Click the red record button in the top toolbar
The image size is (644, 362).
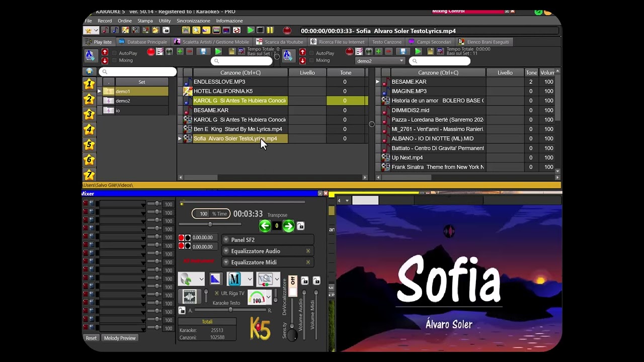(287, 31)
